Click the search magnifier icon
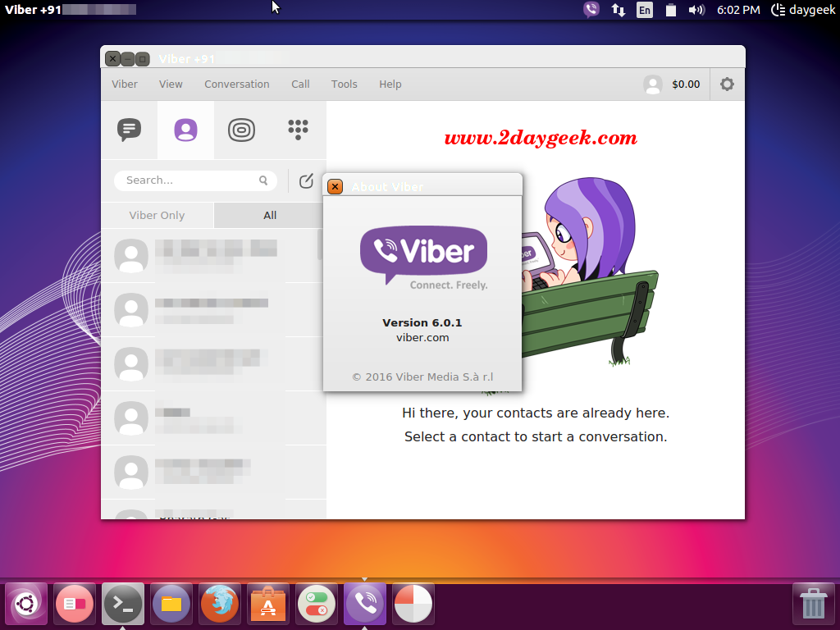 point(263,180)
